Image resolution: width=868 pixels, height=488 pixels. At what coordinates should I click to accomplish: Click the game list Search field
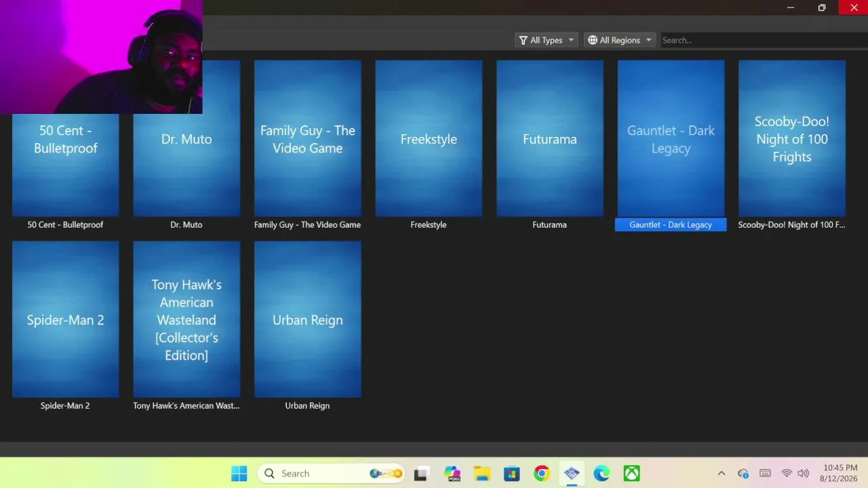[x=764, y=40]
